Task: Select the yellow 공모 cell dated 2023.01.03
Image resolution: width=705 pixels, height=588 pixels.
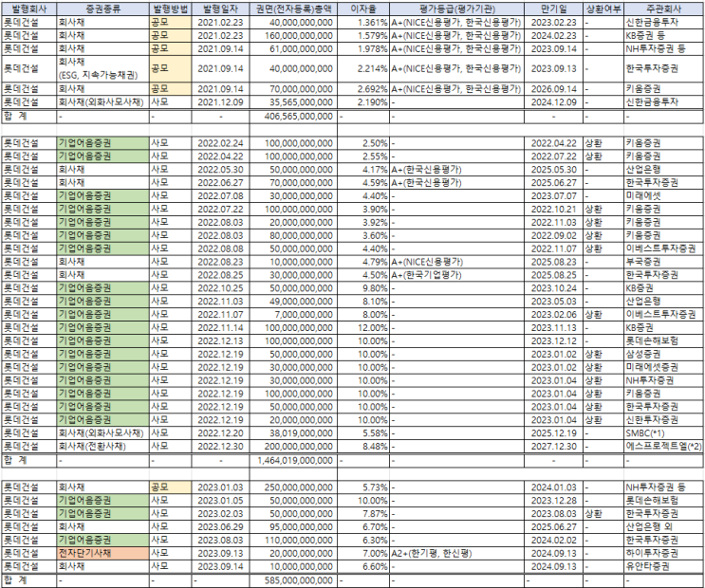Action: tap(171, 487)
